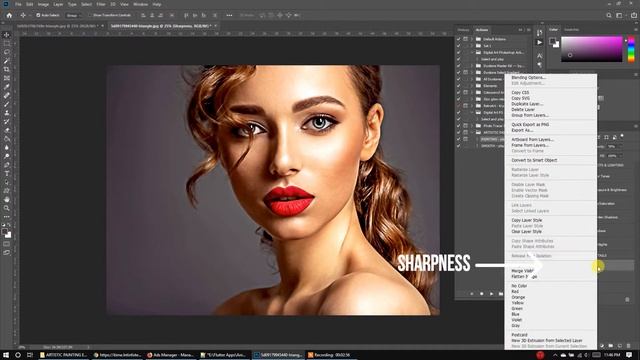Screen dimensions: 640x360
Task: Expand the Default Actions set
Action: [472, 39]
